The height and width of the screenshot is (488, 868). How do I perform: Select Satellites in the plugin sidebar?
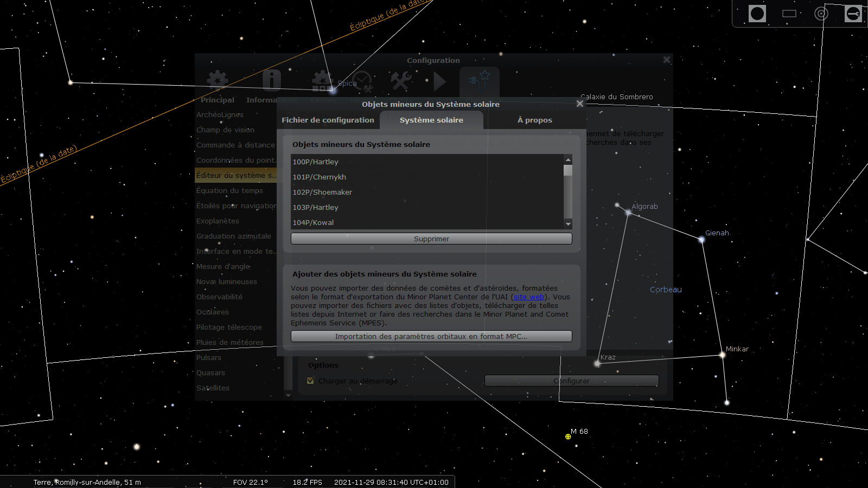[213, 388]
